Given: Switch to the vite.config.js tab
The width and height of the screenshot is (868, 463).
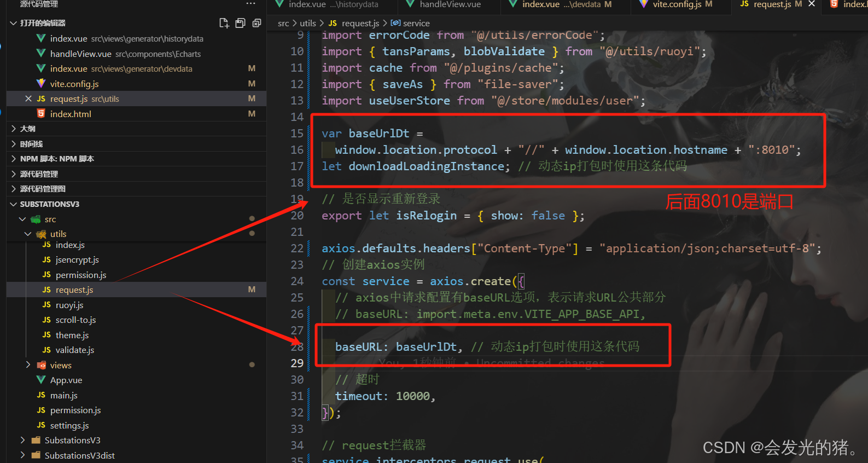Looking at the screenshot, I should (x=677, y=4).
